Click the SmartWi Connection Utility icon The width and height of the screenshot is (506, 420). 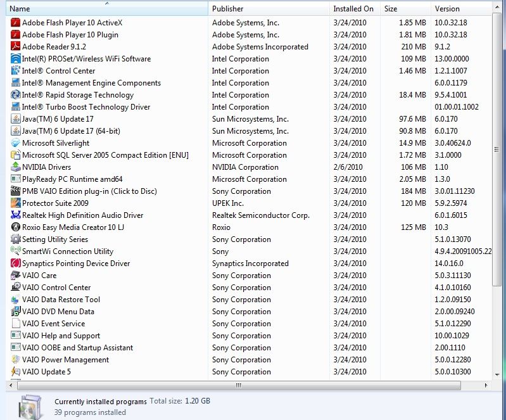coord(15,251)
